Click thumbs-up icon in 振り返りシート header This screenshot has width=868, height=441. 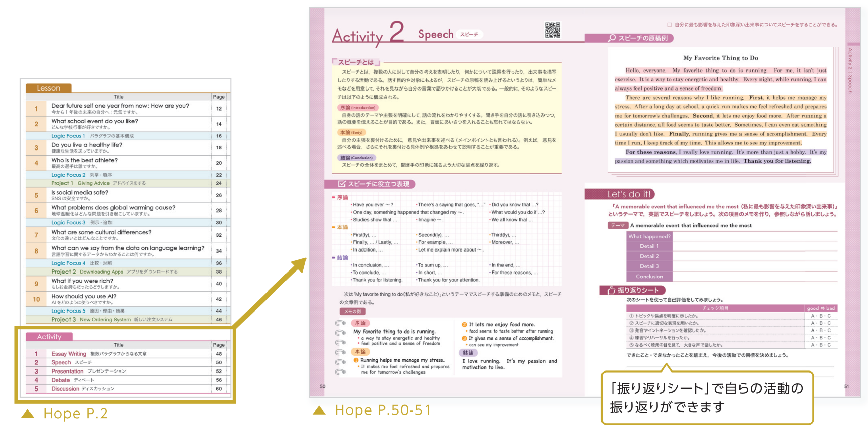(x=611, y=290)
